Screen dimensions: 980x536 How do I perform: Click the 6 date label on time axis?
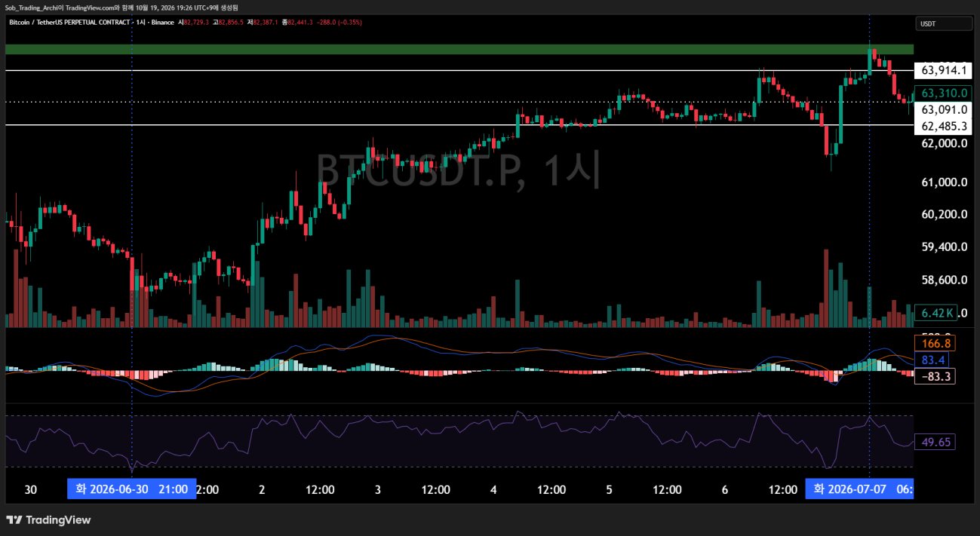pos(725,489)
